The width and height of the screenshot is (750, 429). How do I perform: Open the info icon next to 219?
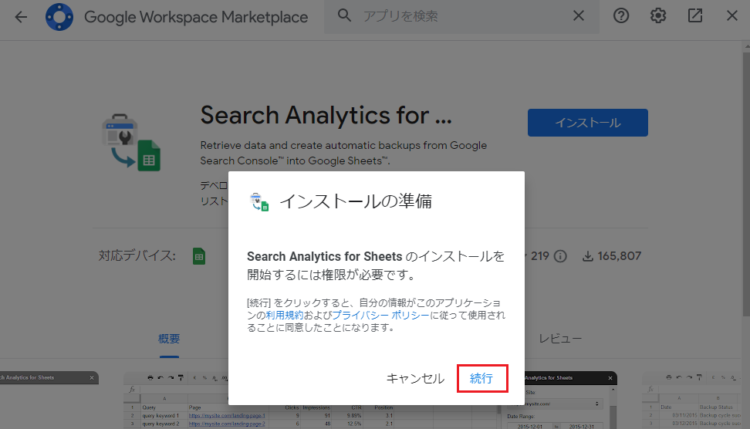tap(560, 256)
